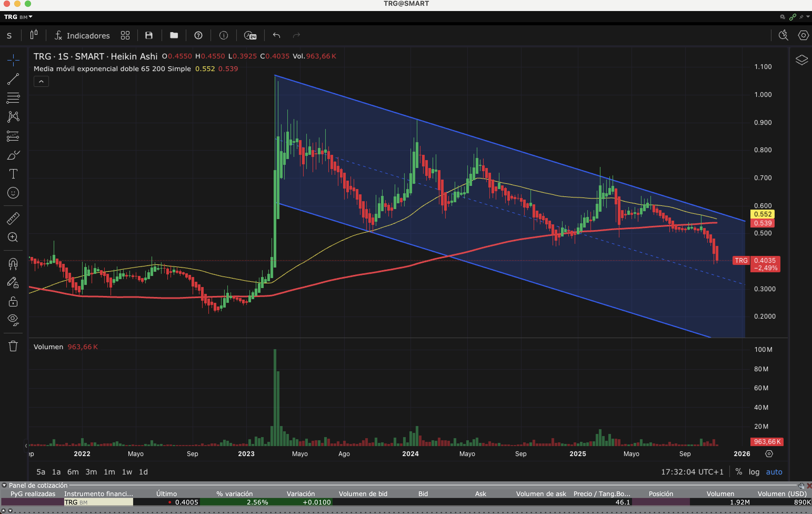Collapse the Panel de cotización section

tap(4, 485)
